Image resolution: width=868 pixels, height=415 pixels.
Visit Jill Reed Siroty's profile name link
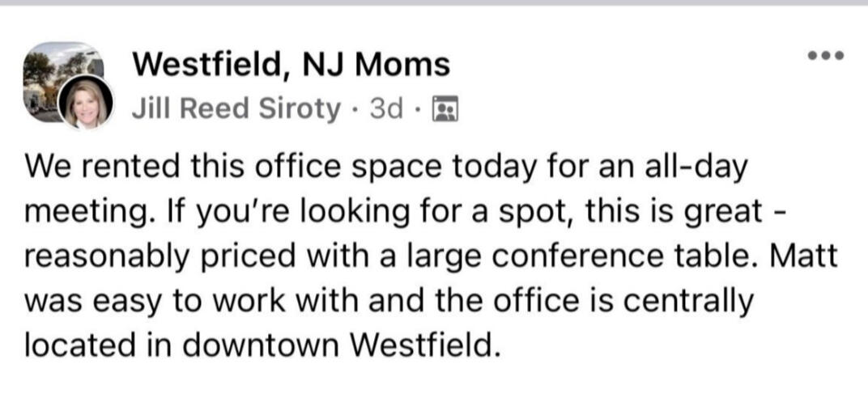click(x=236, y=108)
